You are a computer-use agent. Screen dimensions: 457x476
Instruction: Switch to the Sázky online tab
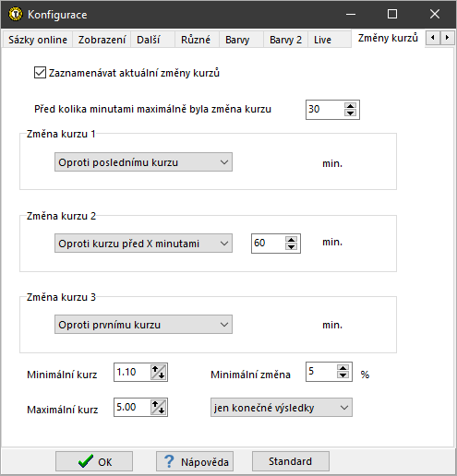coord(38,40)
